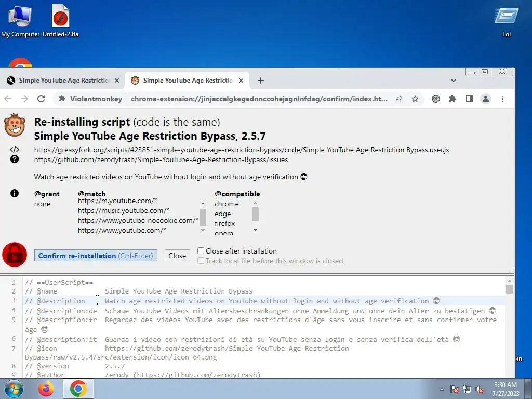The height and width of the screenshot is (399, 532).
Task: Go back in browser history
Action: (x=8, y=99)
